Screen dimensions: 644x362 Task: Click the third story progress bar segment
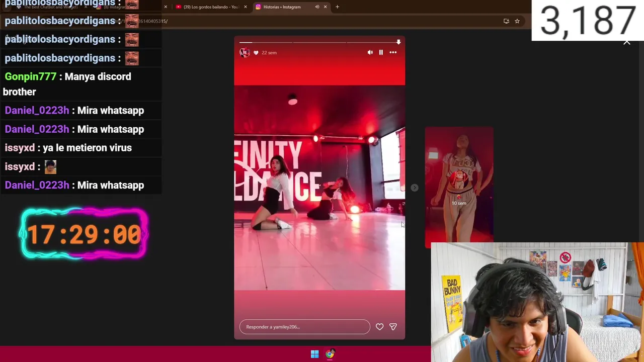pos(373,43)
